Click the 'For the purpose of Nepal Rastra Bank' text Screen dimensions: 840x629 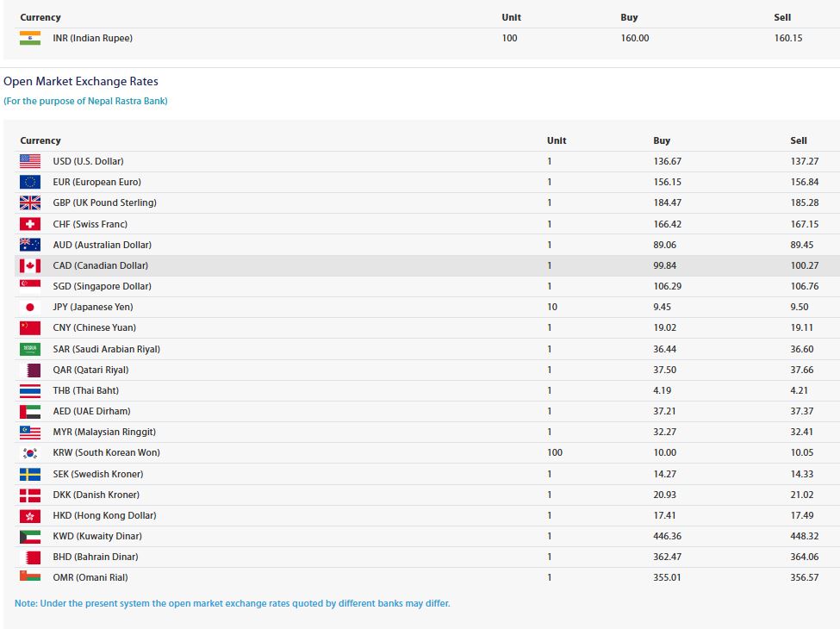click(85, 101)
